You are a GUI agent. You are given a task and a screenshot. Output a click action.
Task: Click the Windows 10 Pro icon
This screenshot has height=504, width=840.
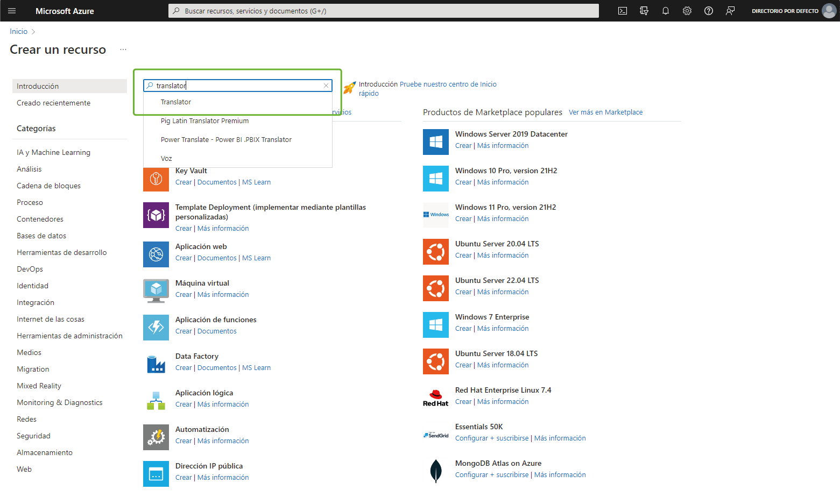(x=436, y=179)
